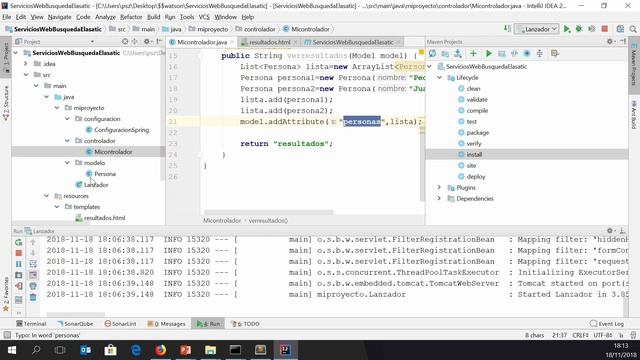Stop Lanzador from the Run panel

(18, 253)
